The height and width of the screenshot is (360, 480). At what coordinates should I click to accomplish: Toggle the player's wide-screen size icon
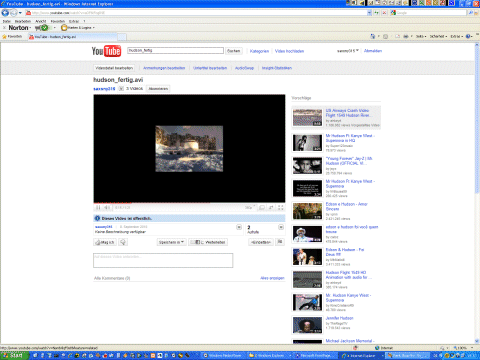pos(262,207)
